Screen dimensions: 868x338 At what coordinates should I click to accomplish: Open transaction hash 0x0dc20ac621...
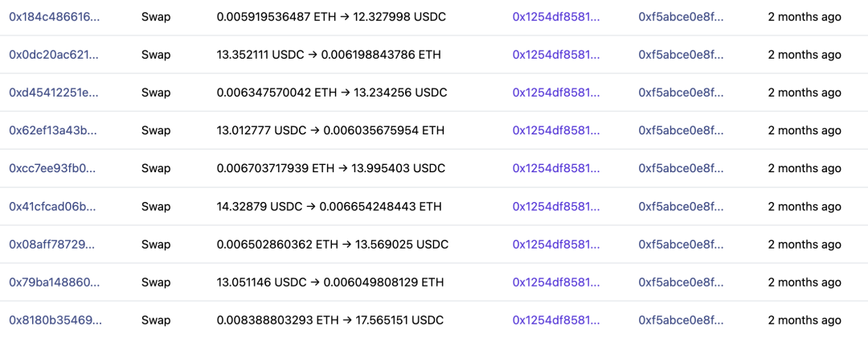pyautogui.click(x=55, y=54)
